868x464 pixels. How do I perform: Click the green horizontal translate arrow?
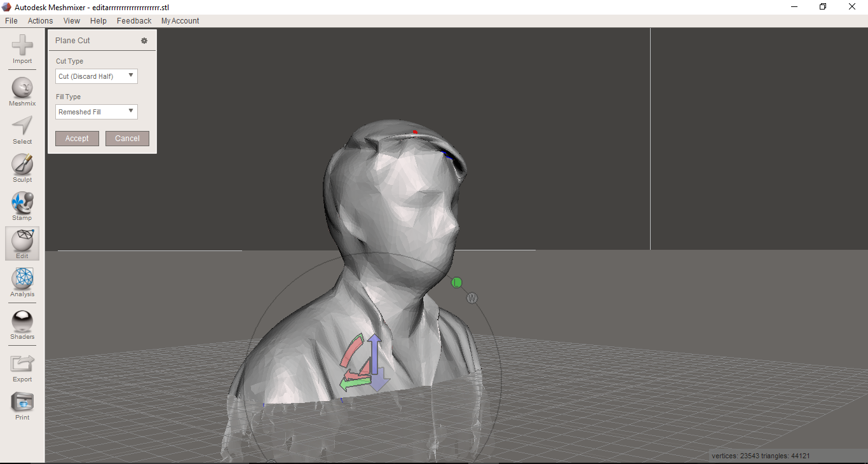[x=356, y=383]
